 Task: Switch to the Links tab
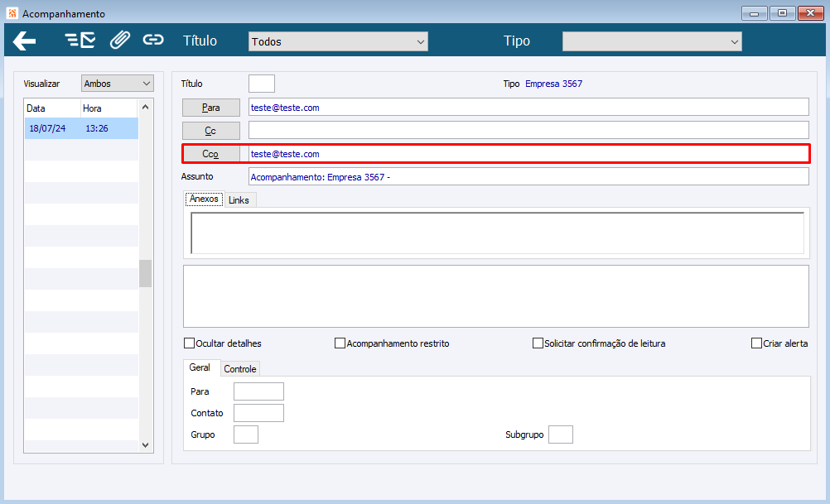coord(239,200)
